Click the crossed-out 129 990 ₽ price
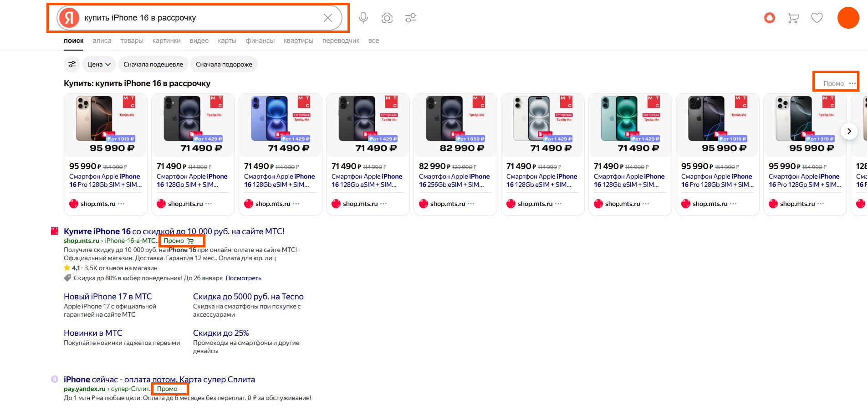Image resolution: width=868 pixels, height=416 pixels. [464, 167]
